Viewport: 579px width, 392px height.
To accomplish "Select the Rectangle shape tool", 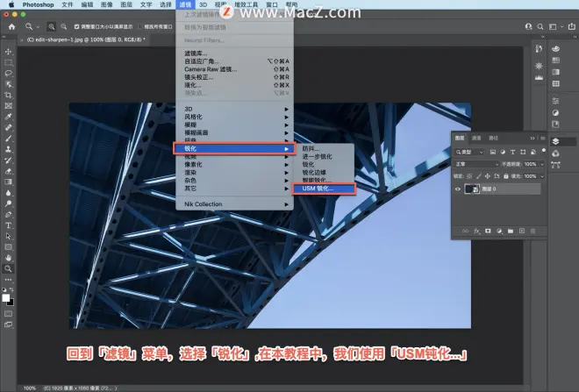I will [8, 247].
